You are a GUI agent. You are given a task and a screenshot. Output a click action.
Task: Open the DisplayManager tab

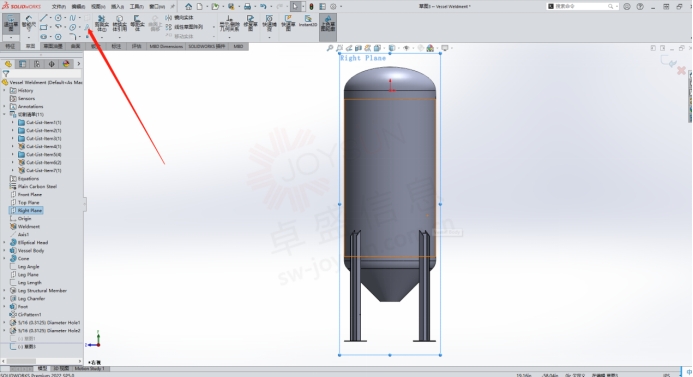point(66,64)
